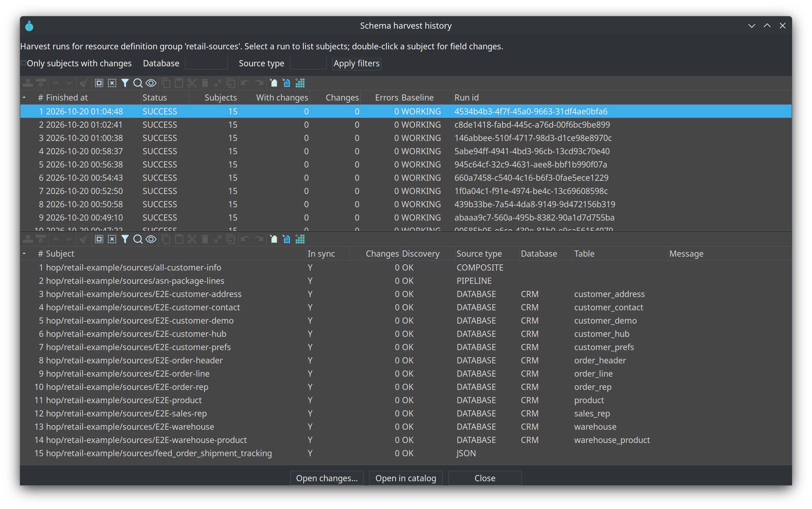
Task: Toggle sort arrow in subjects table header
Action: point(24,254)
